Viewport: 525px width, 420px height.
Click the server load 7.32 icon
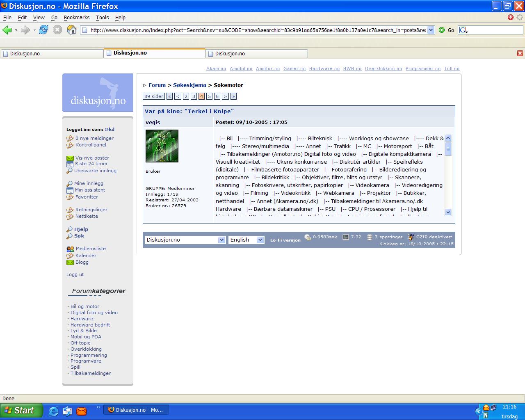coord(345,237)
